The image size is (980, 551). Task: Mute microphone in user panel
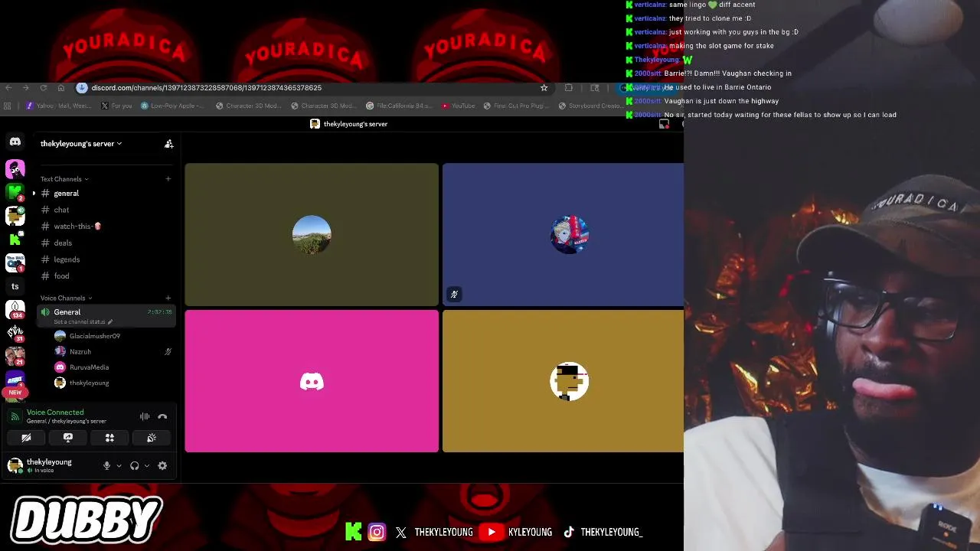point(106,466)
